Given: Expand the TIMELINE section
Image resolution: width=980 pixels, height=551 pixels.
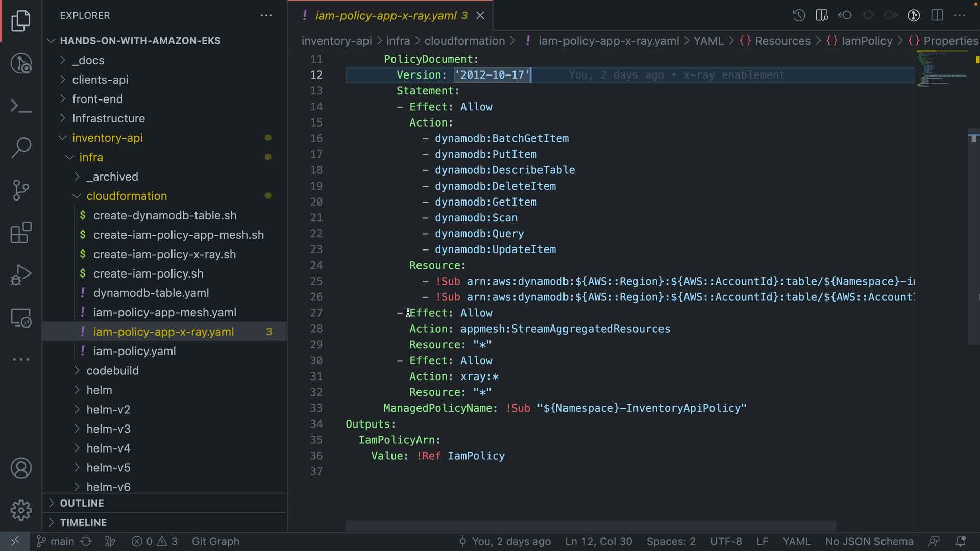Looking at the screenshot, I should pos(83,522).
